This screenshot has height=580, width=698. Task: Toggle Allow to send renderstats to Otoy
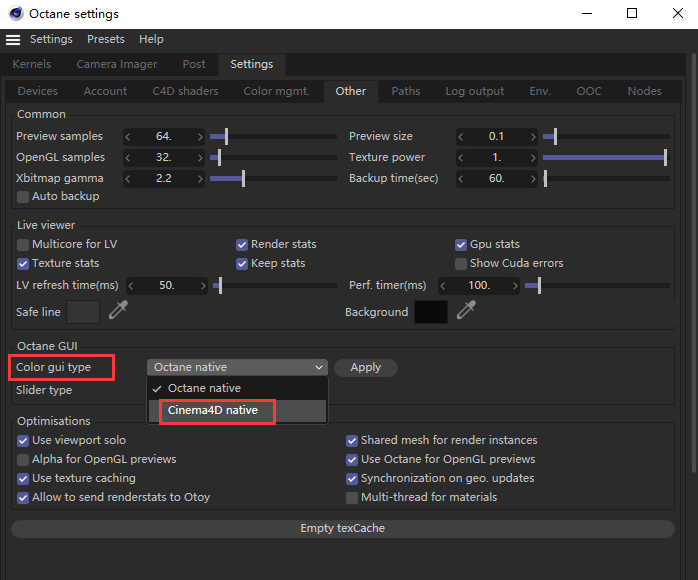tap(23, 498)
